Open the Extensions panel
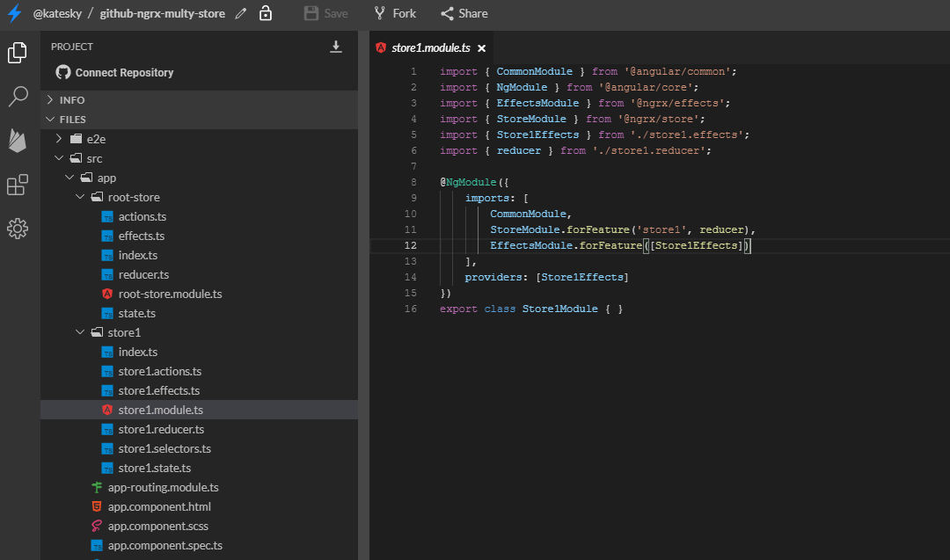The image size is (950, 560). coord(18,185)
